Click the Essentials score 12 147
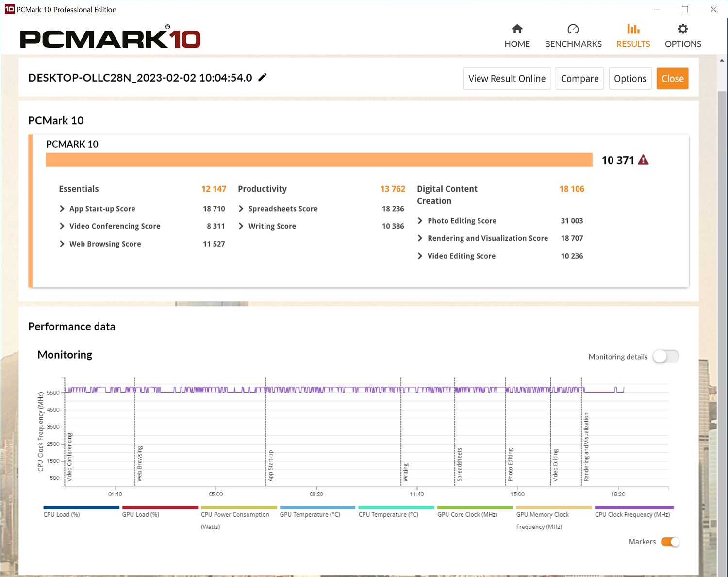The width and height of the screenshot is (728, 577). pos(214,189)
